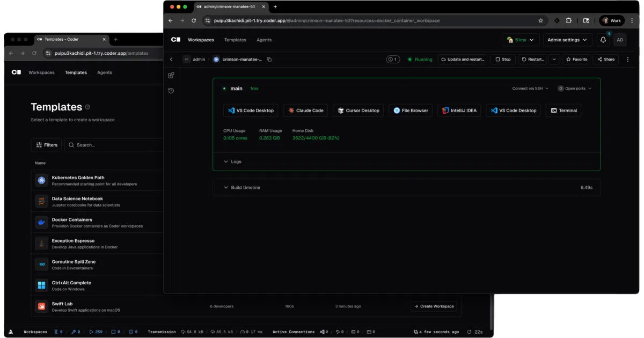
Task: Focus template Search field
Action: pos(114,145)
